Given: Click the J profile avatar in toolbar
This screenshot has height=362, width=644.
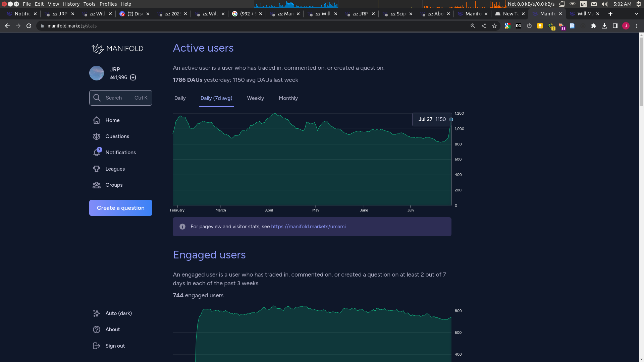Looking at the screenshot, I should click(x=626, y=26).
